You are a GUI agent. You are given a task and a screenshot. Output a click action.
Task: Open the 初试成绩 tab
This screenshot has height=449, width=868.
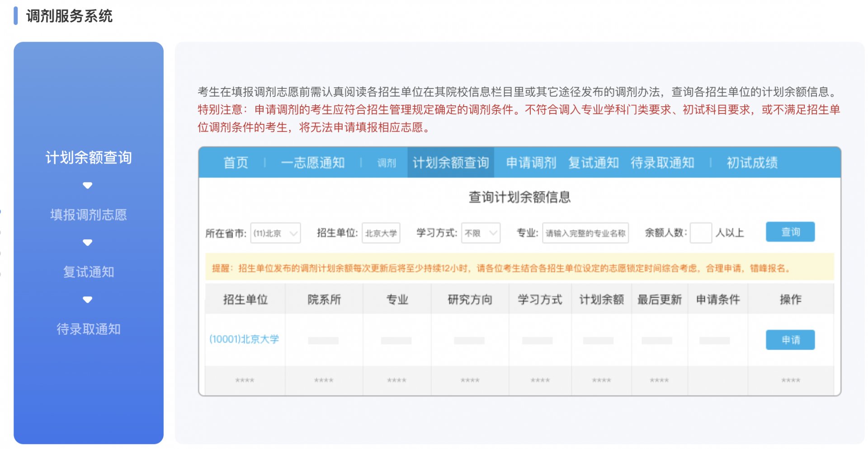pos(752,163)
